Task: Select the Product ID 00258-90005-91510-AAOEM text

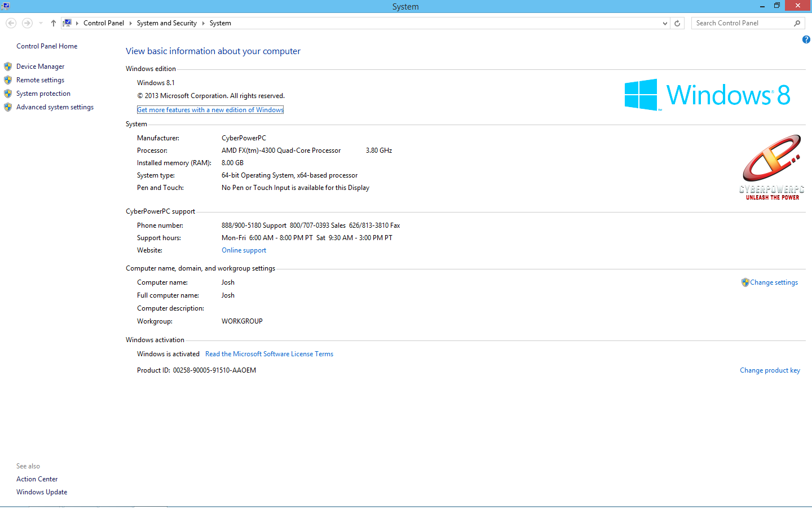Action: pyautogui.click(x=214, y=370)
